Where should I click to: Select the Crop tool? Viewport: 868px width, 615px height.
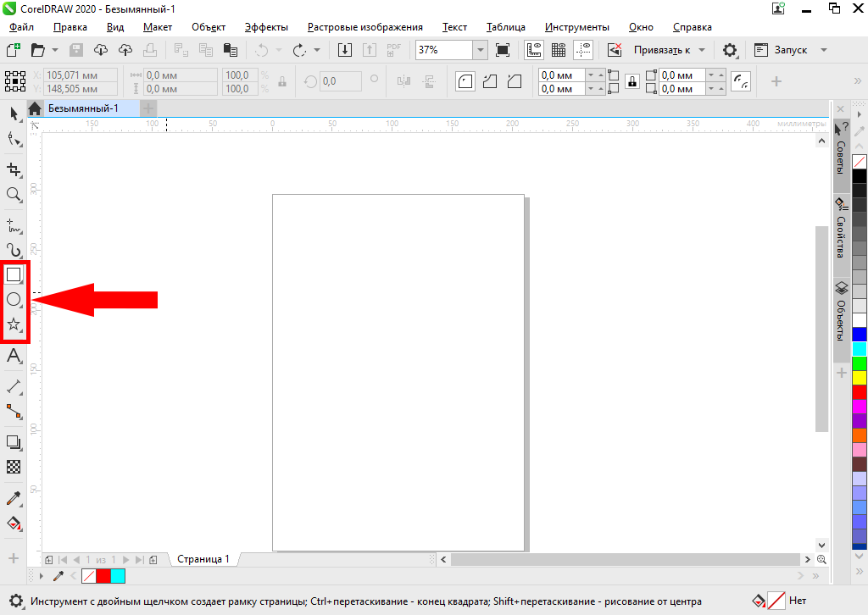[x=14, y=169]
